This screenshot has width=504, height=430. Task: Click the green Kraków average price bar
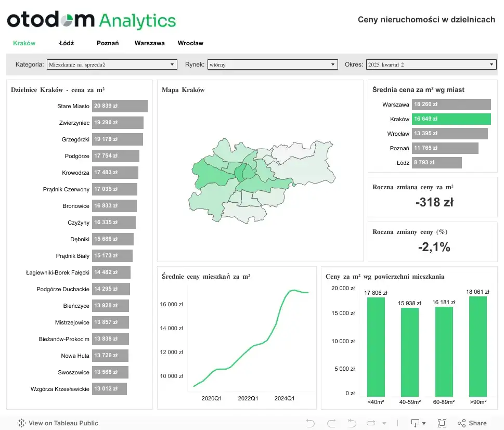tap(451, 119)
